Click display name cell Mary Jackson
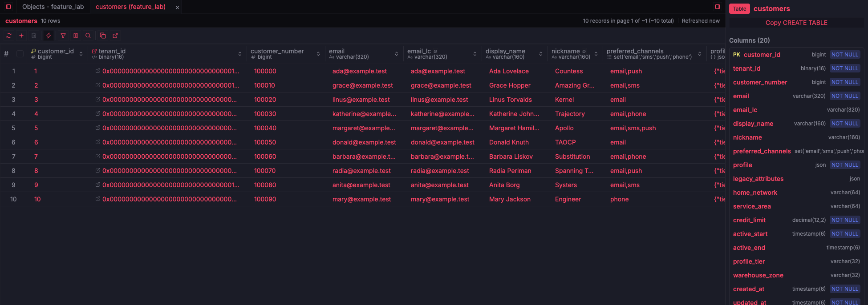Image resolution: width=868 pixels, height=305 pixels. (510, 199)
